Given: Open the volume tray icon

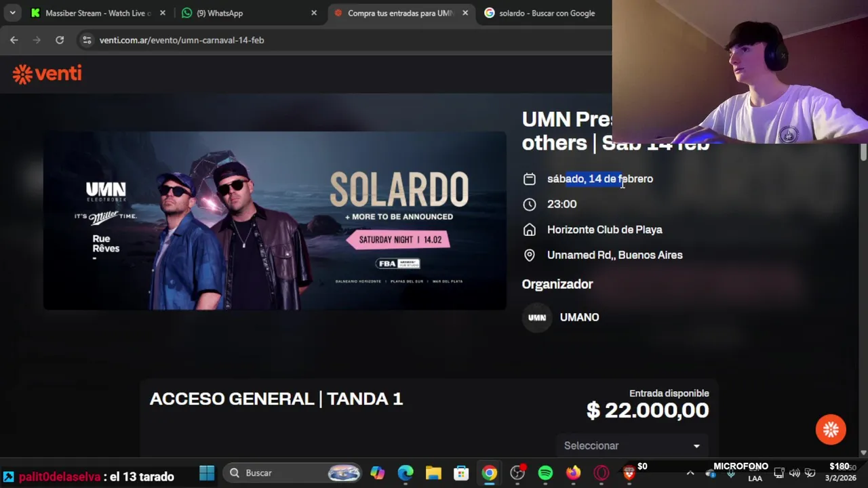Looking at the screenshot, I should (795, 473).
